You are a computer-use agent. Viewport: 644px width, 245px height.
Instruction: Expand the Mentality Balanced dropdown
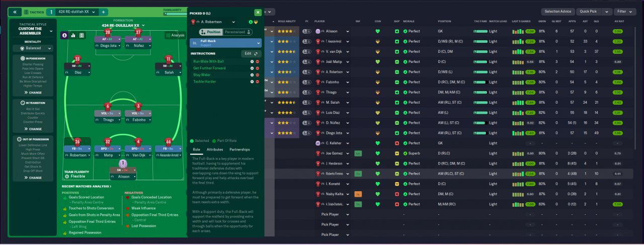33,48
